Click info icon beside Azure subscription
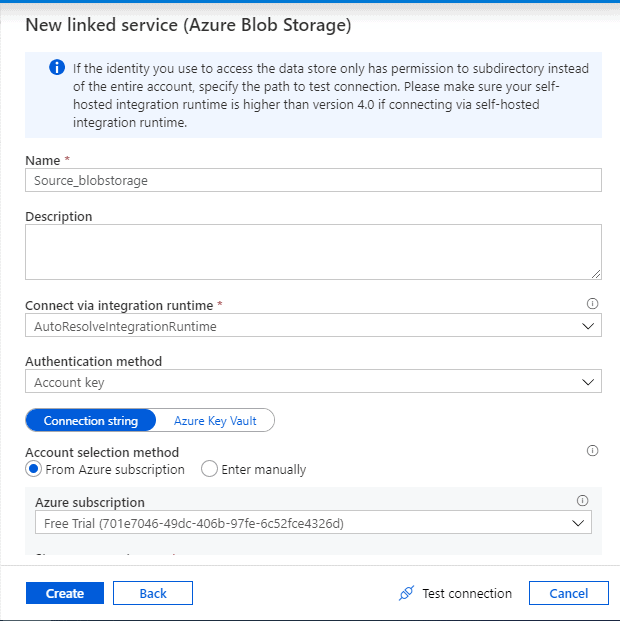This screenshot has width=620, height=621. [x=582, y=501]
